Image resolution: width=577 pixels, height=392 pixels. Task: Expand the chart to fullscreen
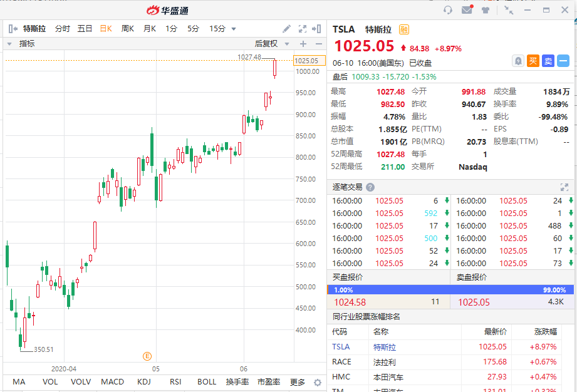(303, 29)
